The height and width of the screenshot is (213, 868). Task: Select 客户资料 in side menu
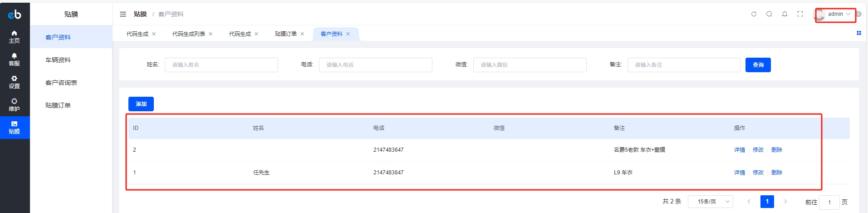(71, 37)
